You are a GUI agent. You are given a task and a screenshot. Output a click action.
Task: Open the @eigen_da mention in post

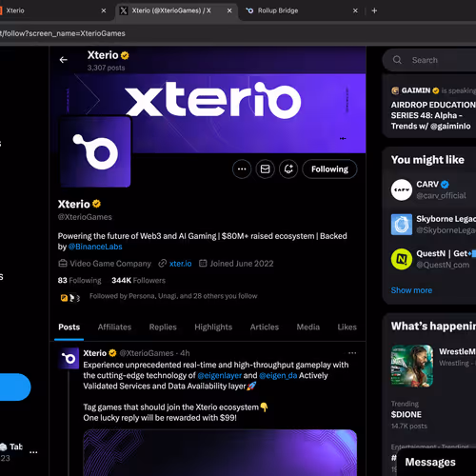pyautogui.click(x=278, y=376)
